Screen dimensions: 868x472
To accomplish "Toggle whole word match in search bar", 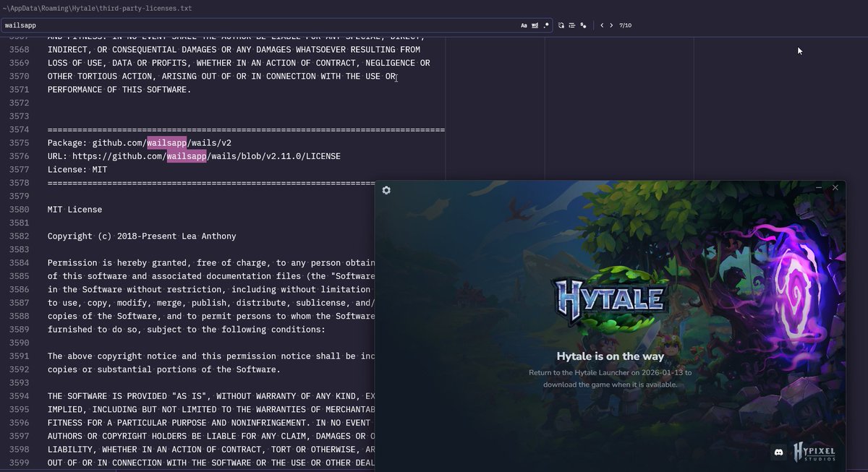I will point(535,25).
